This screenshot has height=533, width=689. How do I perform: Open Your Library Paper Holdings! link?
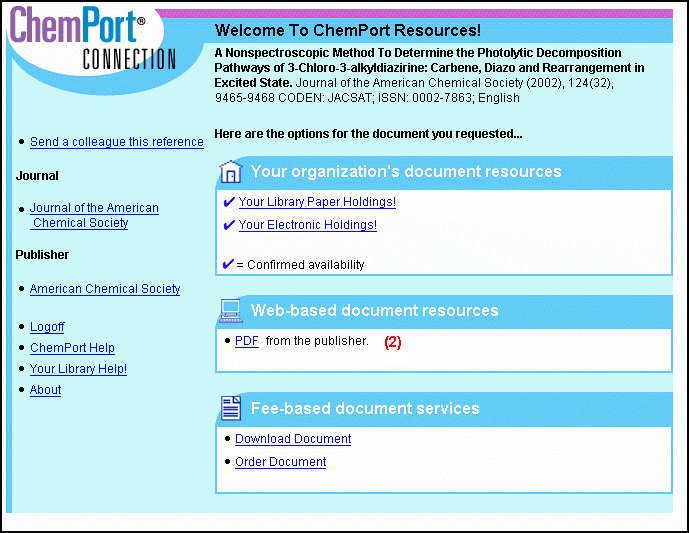(x=317, y=202)
